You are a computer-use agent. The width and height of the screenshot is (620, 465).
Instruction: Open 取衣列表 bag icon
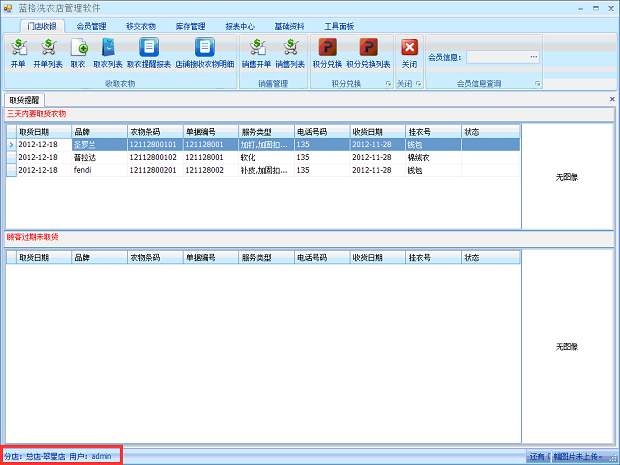(108, 47)
